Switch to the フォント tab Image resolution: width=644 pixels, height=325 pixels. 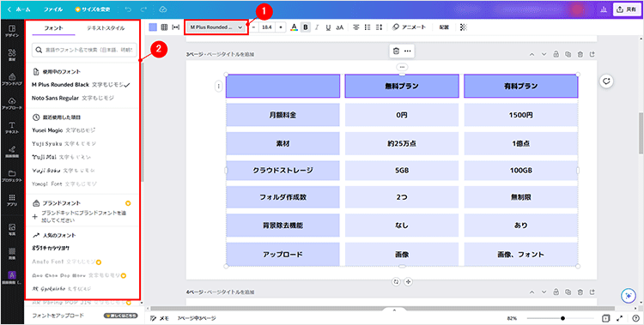click(x=54, y=28)
